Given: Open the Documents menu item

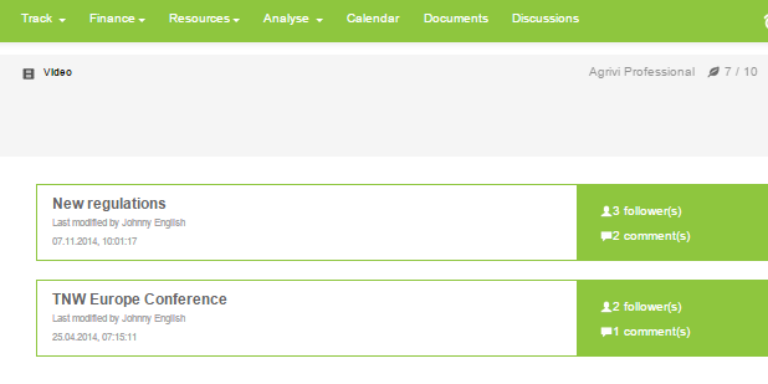Looking at the screenshot, I should pyautogui.click(x=456, y=19).
